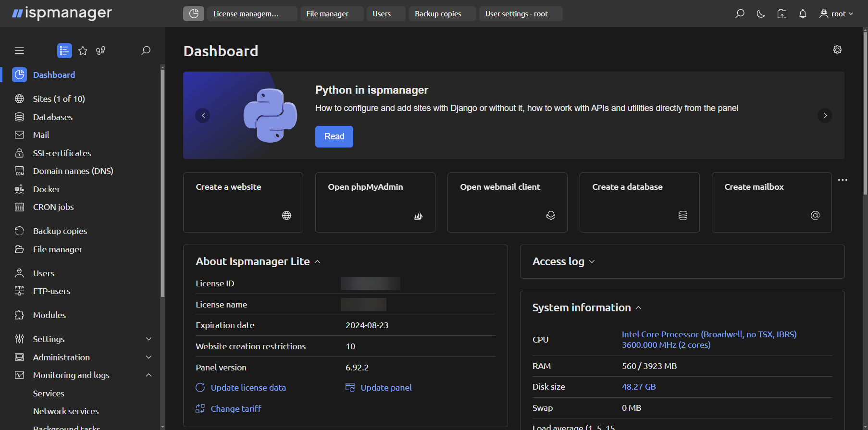Open recently visited footprints icon
The height and width of the screenshot is (430, 868).
pos(100,50)
